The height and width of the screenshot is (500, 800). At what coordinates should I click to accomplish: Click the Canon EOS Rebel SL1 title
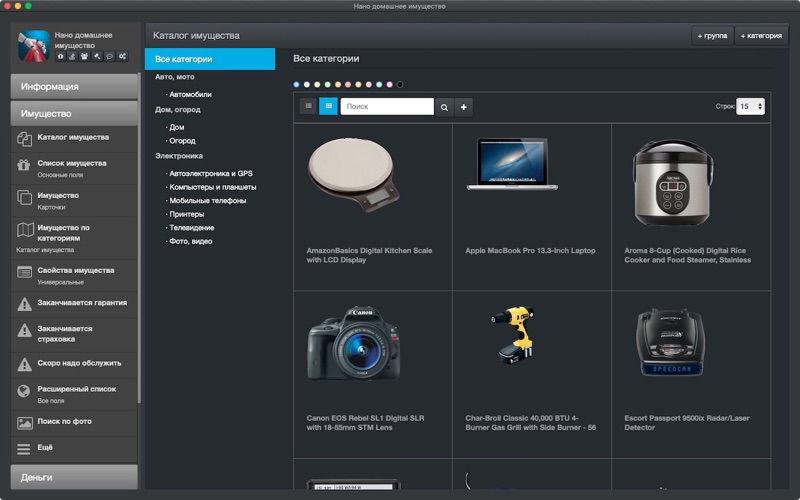[365, 423]
